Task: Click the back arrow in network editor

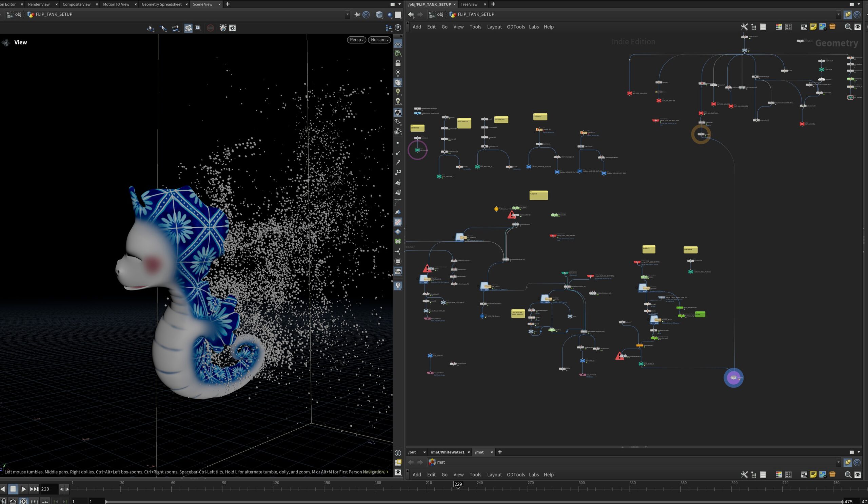Action: 411,15
